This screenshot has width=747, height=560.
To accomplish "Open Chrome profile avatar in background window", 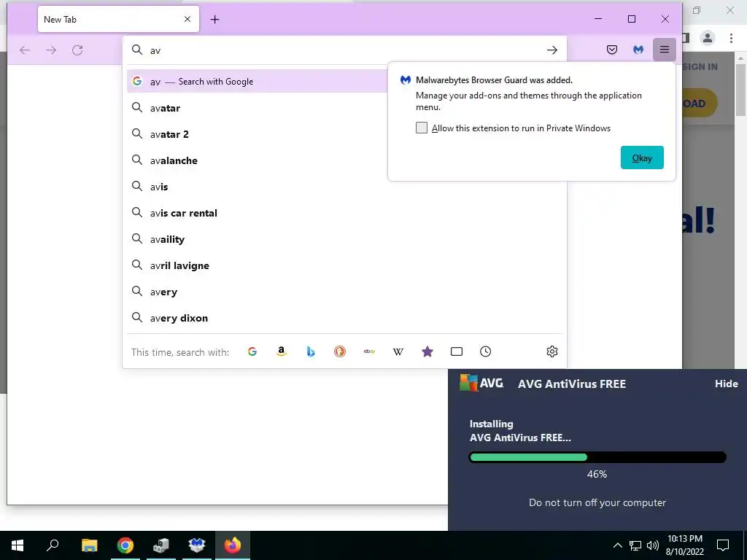I will tap(708, 38).
